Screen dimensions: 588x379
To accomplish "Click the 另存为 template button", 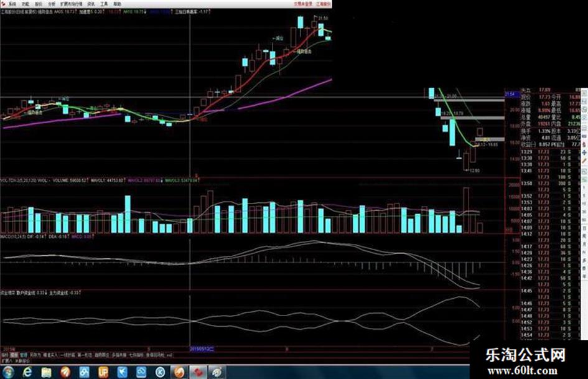I will [x=35, y=355].
